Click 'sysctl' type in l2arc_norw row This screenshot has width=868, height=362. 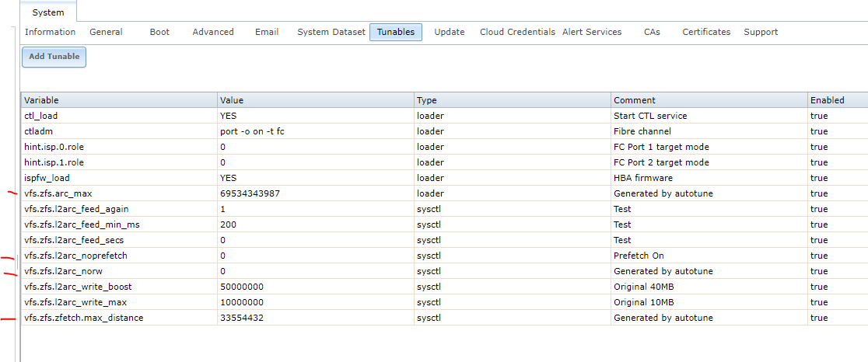point(429,271)
